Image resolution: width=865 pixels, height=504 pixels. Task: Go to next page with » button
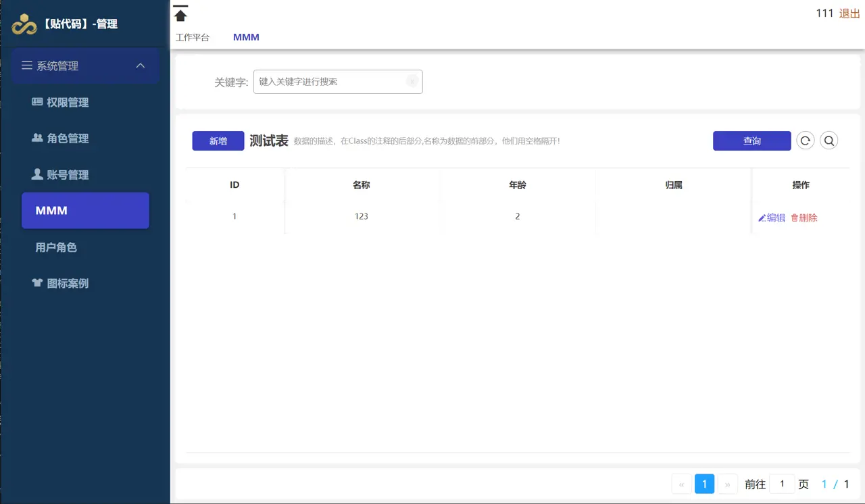point(727,484)
